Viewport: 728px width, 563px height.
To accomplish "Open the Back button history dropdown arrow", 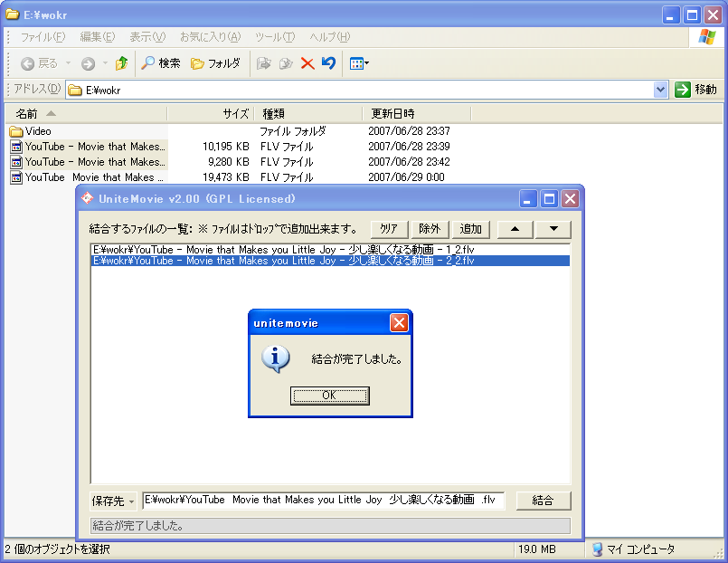I will [x=68, y=62].
